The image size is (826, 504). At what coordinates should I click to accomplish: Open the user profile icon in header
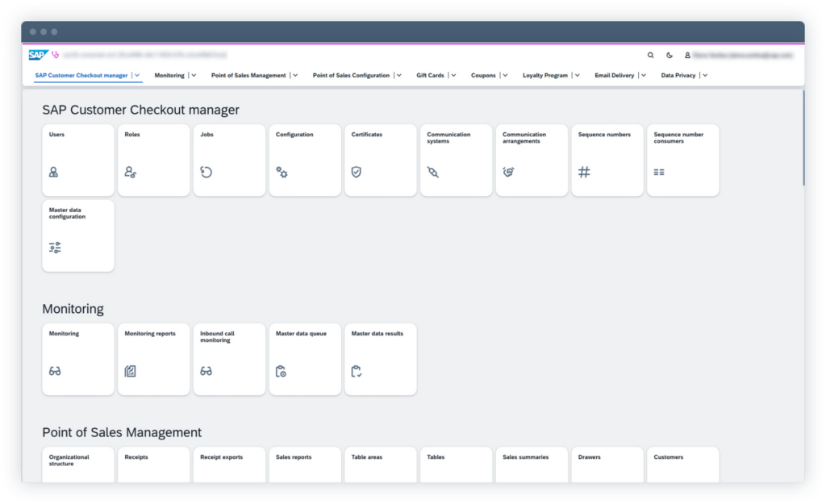pyautogui.click(x=688, y=56)
